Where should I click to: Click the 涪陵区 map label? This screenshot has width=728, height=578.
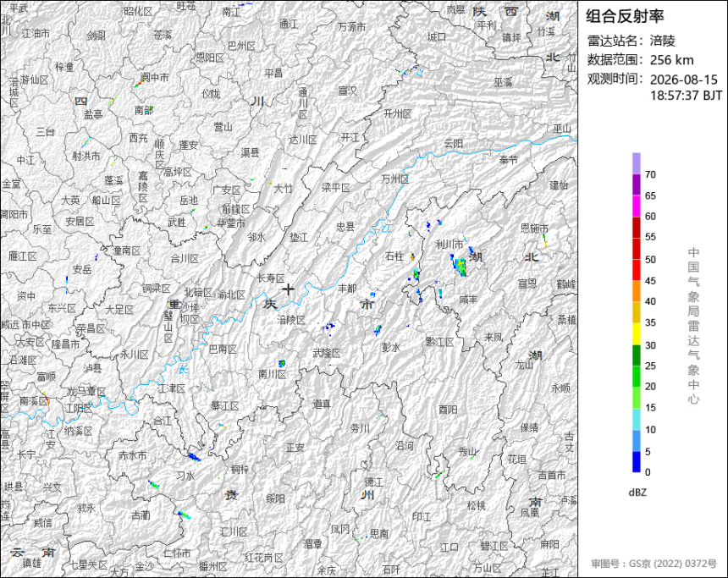tap(291, 320)
